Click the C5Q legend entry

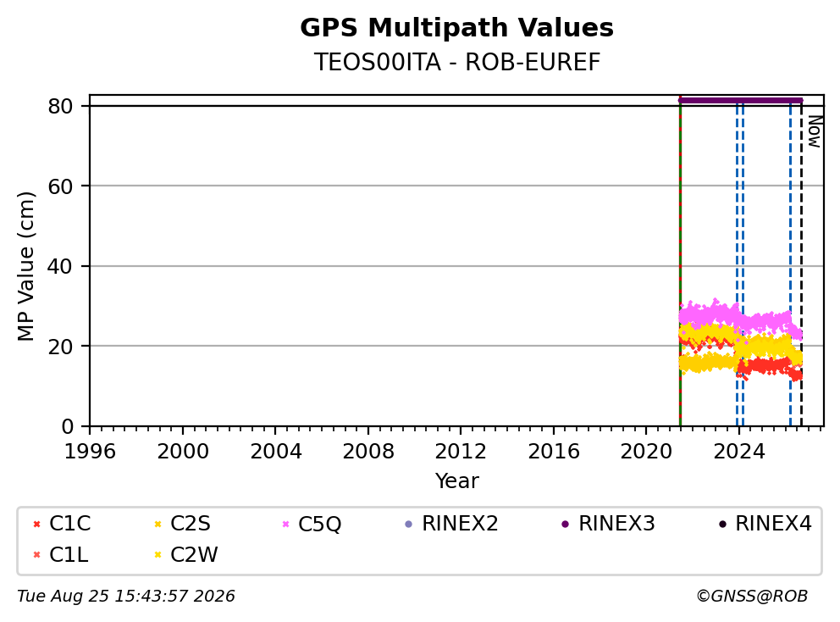312,524
